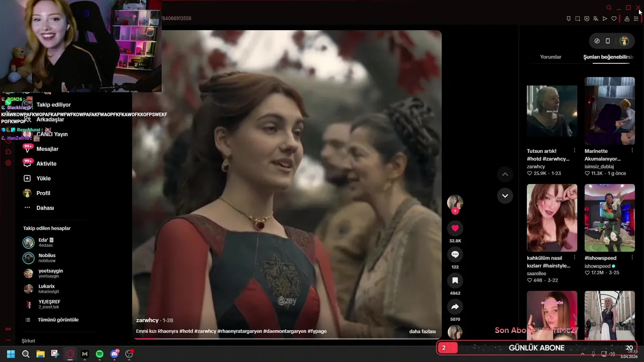Viewport: 644px width, 362px height.
Task: Click the translate page icon
Action: 596,19
